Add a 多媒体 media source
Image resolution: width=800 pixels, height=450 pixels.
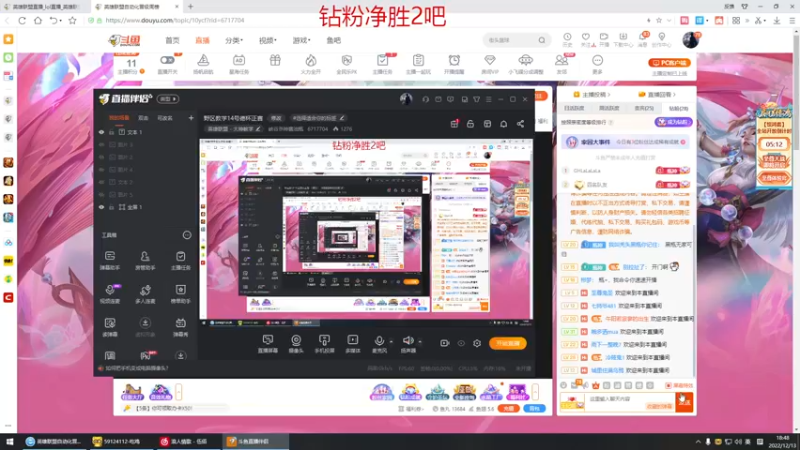353,344
